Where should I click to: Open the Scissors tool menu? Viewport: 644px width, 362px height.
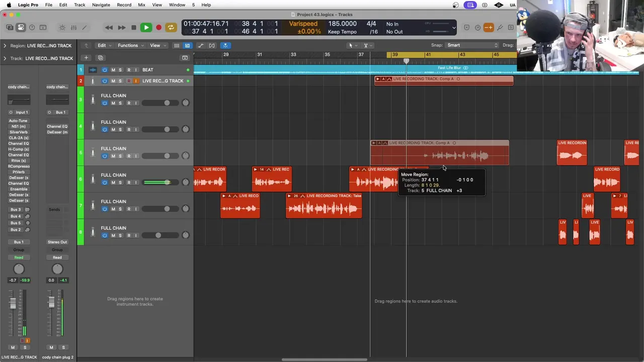(x=367, y=45)
